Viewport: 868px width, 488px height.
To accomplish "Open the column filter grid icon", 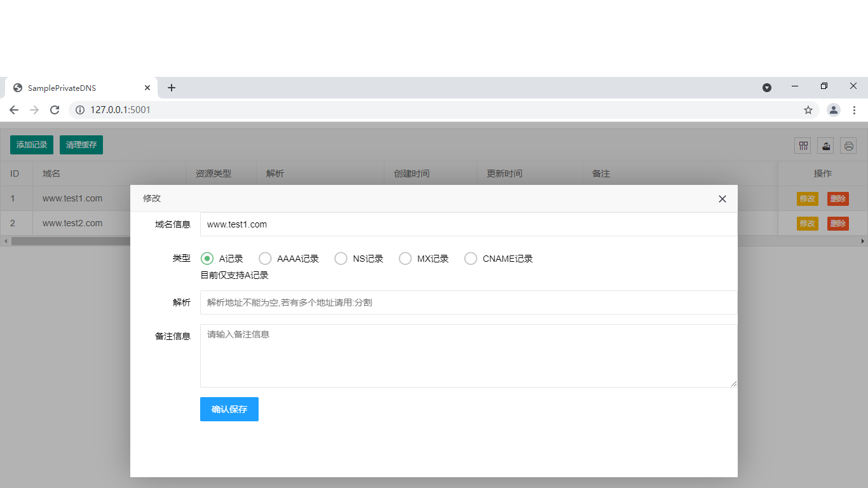I will click(803, 146).
